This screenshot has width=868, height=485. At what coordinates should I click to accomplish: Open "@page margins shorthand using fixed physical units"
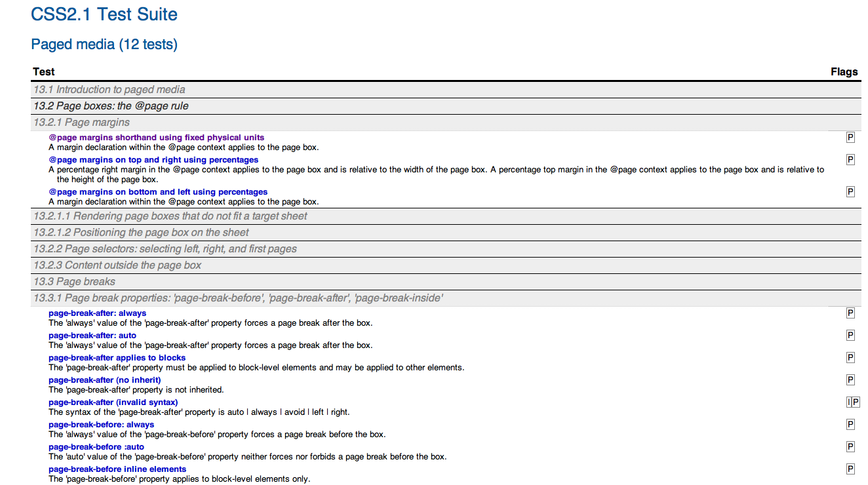tap(155, 137)
